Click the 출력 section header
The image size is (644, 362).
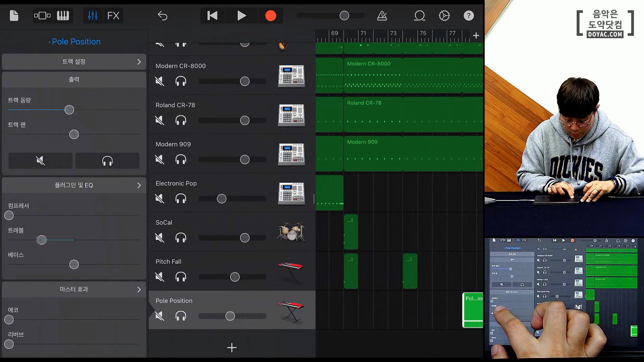pyautogui.click(x=74, y=79)
